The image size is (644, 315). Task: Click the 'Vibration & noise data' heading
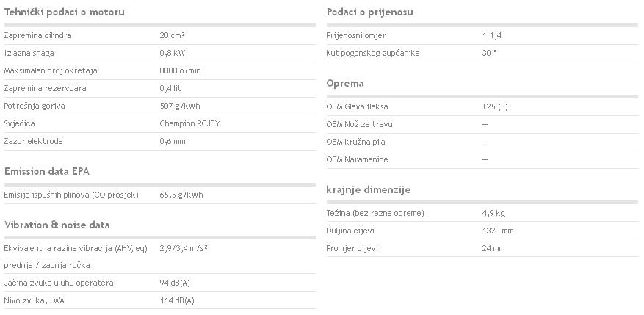pos(57,225)
